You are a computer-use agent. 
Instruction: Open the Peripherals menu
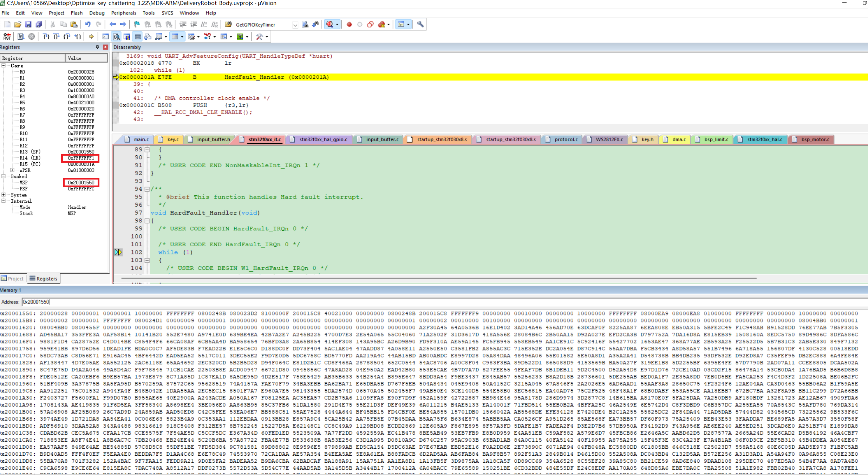(123, 13)
